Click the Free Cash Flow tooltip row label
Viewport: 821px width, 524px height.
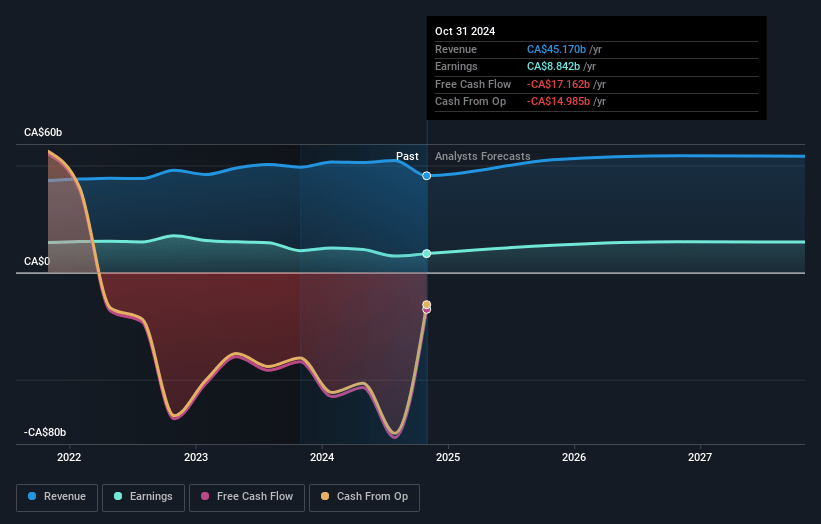[473, 84]
